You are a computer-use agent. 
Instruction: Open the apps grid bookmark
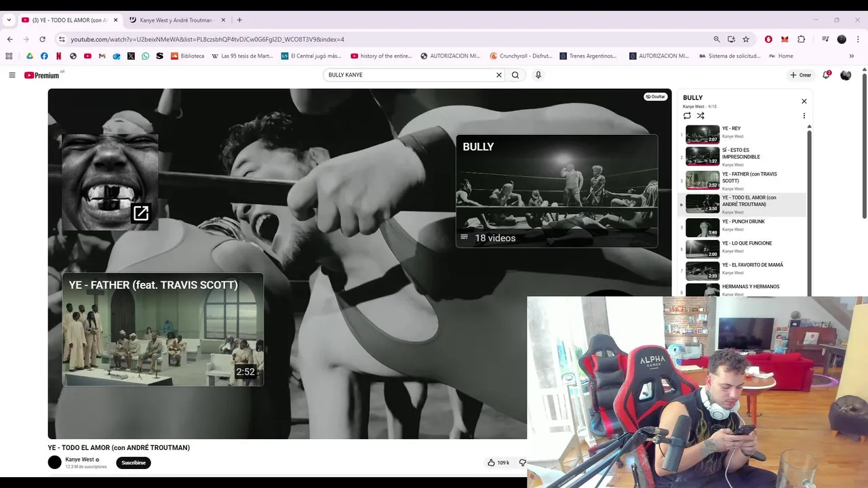[9, 56]
